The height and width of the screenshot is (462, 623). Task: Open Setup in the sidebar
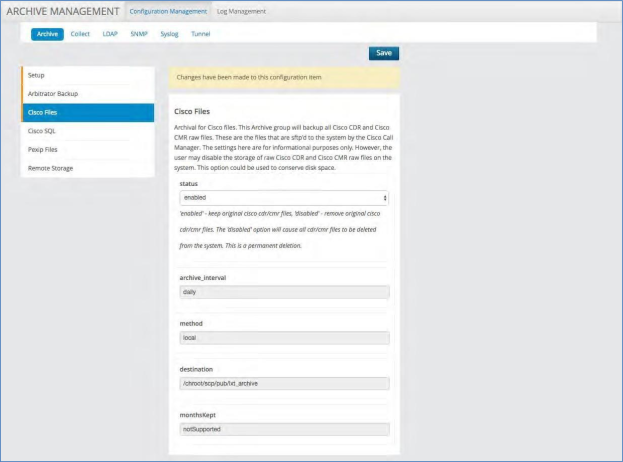[87, 75]
